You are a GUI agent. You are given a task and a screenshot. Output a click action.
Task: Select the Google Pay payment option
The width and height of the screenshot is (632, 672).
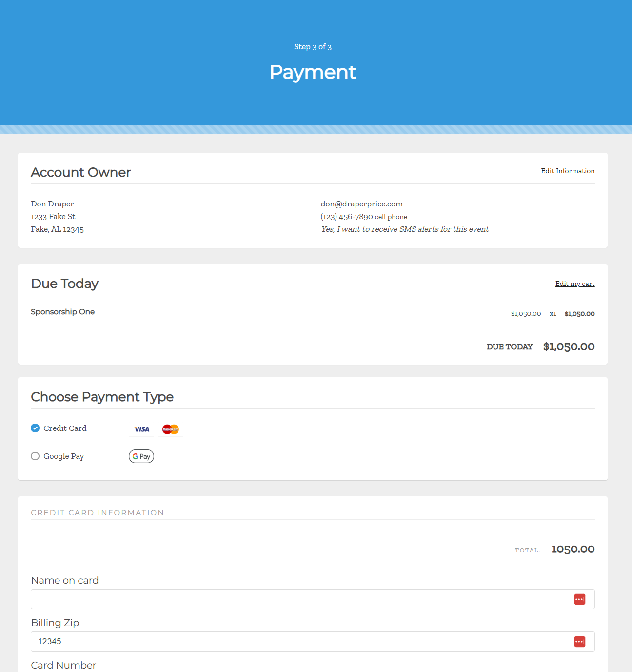(35, 456)
